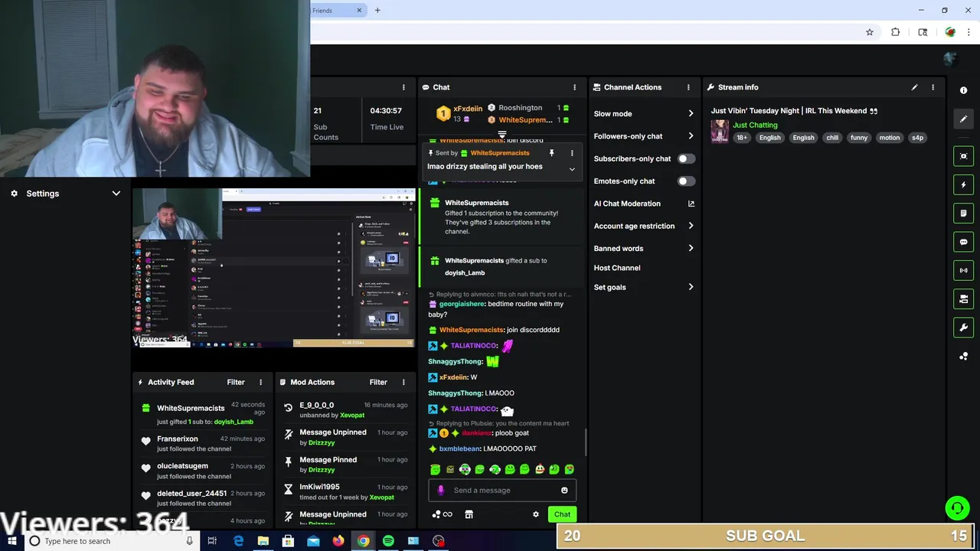The image size is (980, 551).
Task: Click the info icon in right sidebar
Action: pos(963,90)
